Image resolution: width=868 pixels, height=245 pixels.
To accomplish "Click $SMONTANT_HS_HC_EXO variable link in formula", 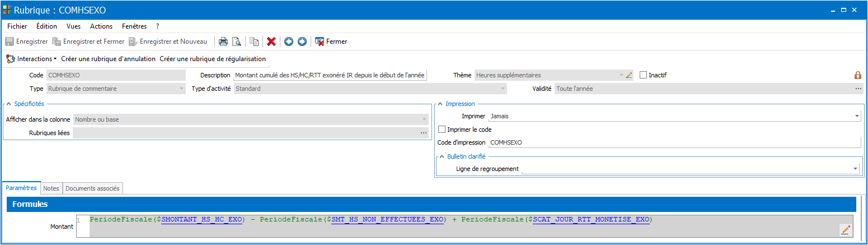I will pyautogui.click(x=201, y=219).
